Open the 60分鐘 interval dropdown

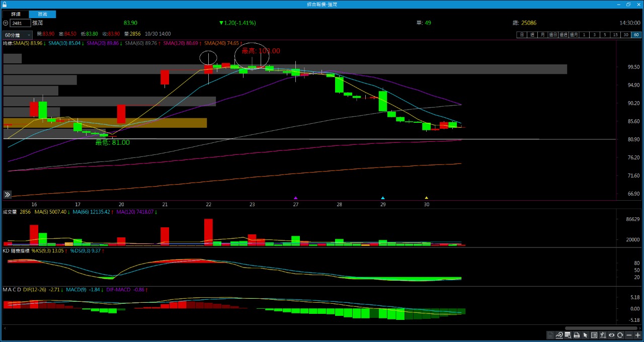(x=18, y=35)
